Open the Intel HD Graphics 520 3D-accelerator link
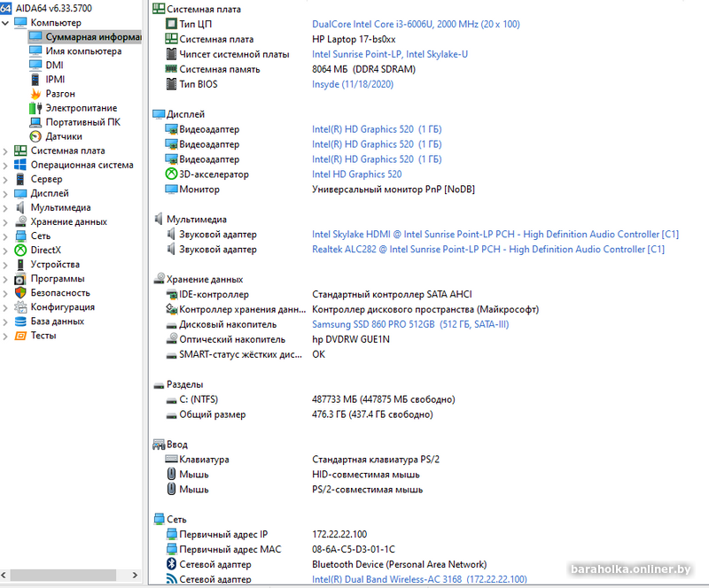This screenshot has height=588, width=709. pos(357,174)
